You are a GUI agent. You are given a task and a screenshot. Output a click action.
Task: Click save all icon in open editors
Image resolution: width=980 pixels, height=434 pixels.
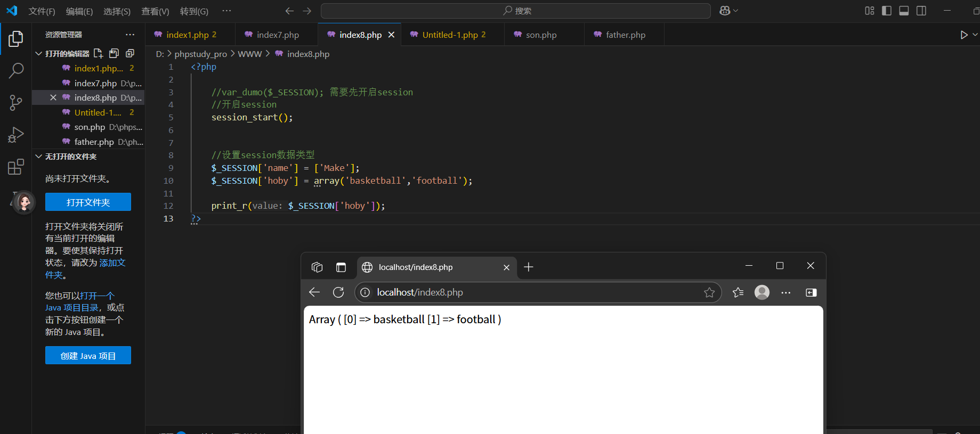(114, 53)
